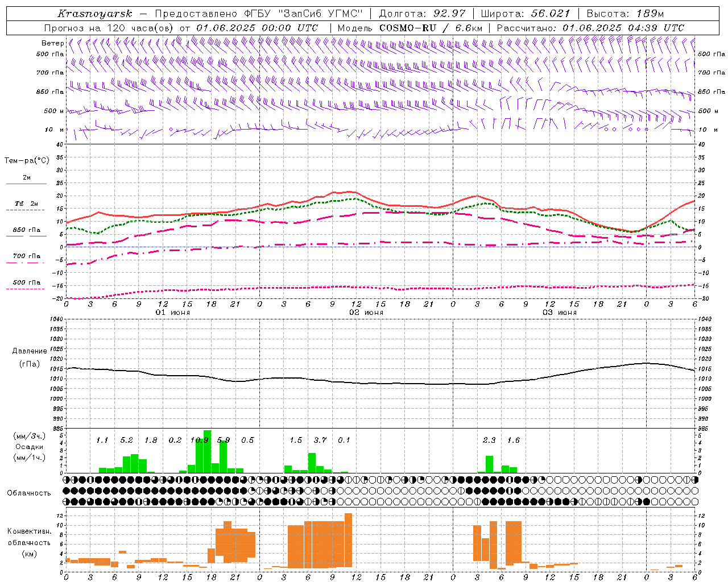Click the Давление pressure panel label
This screenshot has height=582, width=728.
(30, 351)
